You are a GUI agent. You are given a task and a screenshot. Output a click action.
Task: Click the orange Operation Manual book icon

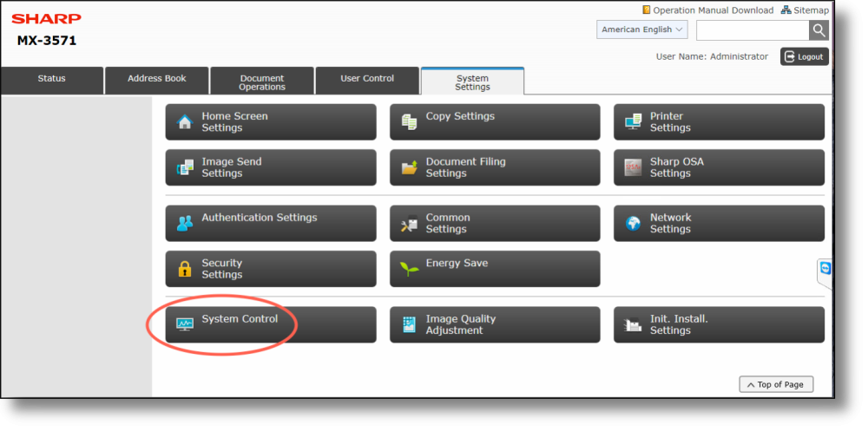pyautogui.click(x=646, y=10)
